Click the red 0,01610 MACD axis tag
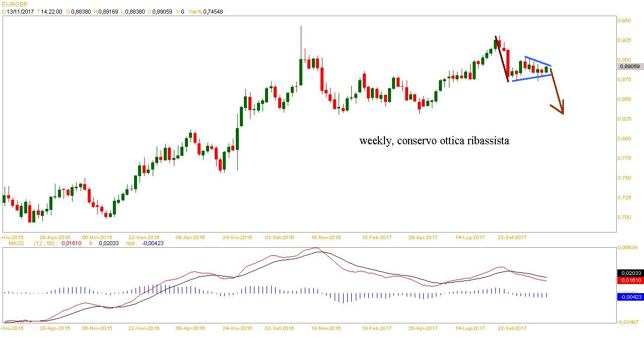The image size is (644, 337). click(x=629, y=280)
